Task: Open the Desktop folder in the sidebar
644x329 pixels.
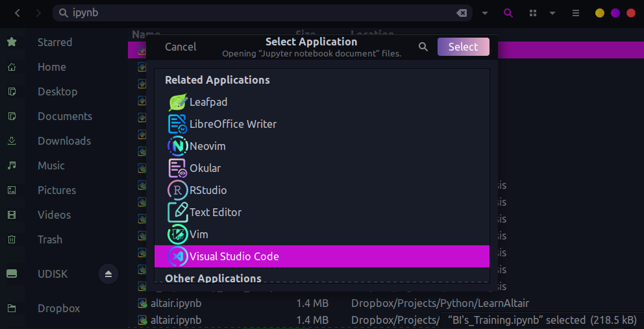Action: pyautogui.click(x=58, y=91)
